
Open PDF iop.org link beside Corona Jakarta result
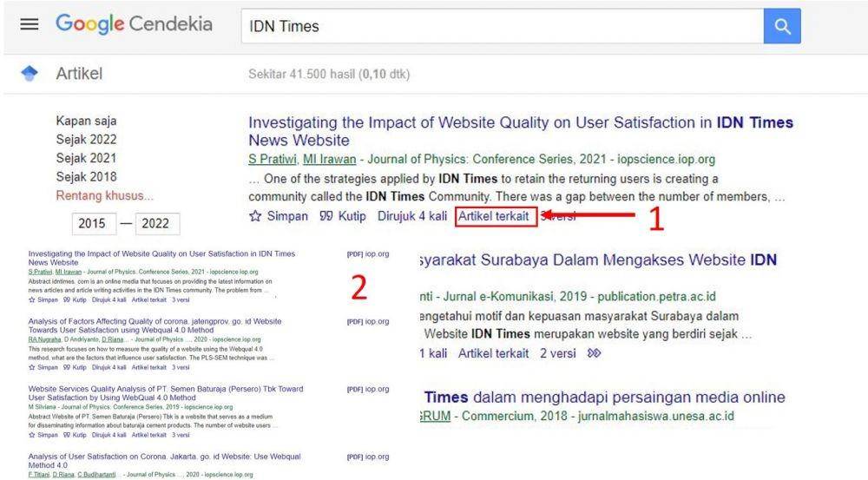368,457
